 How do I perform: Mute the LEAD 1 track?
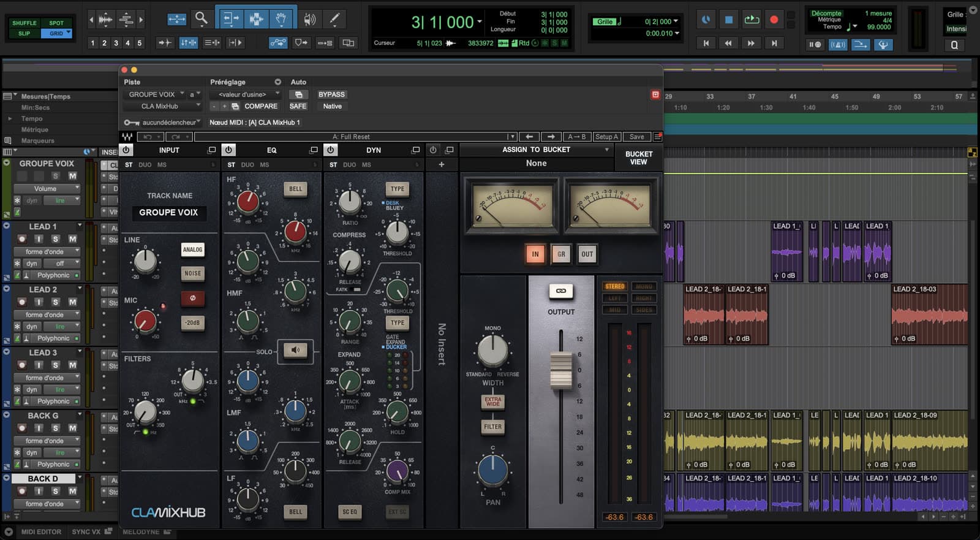72,239
